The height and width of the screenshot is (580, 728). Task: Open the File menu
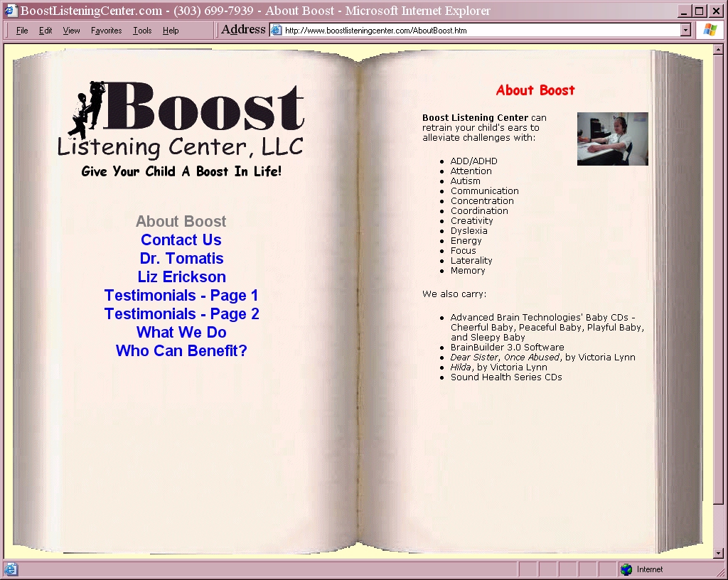(x=22, y=31)
